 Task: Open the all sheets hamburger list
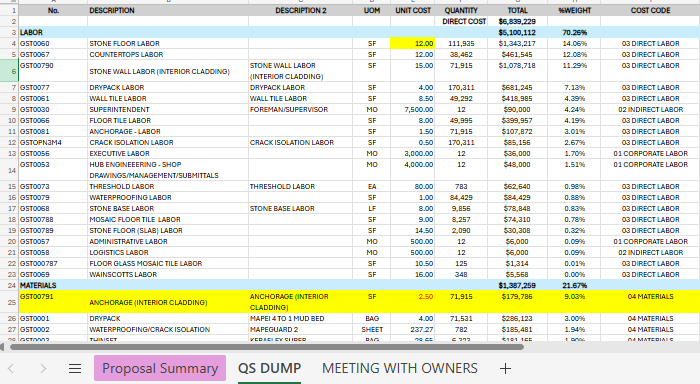pos(75,368)
